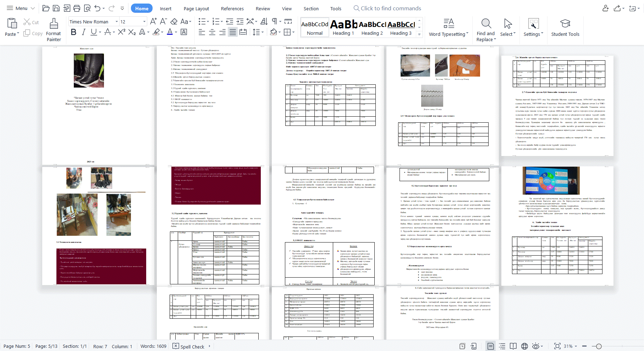Image resolution: width=644 pixels, height=351 pixels.
Task: Toggle underline formatting
Action: point(93,32)
